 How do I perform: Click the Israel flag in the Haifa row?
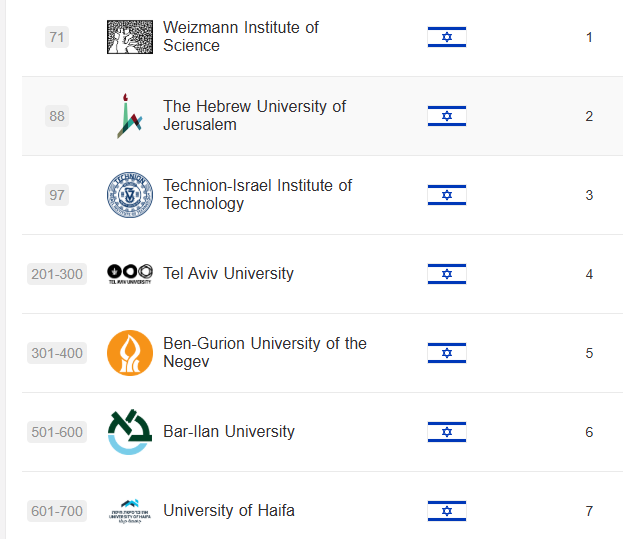(x=447, y=511)
